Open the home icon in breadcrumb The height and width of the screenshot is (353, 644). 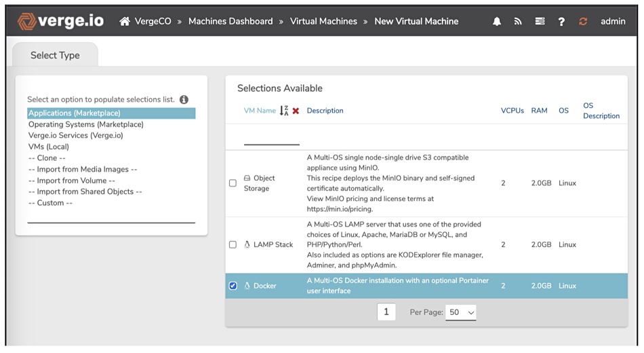(125, 22)
